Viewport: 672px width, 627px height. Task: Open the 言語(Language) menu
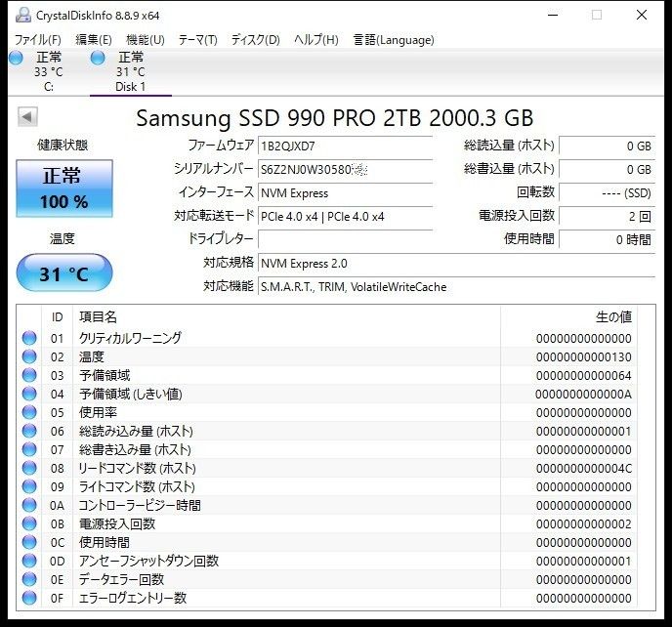[394, 40]
